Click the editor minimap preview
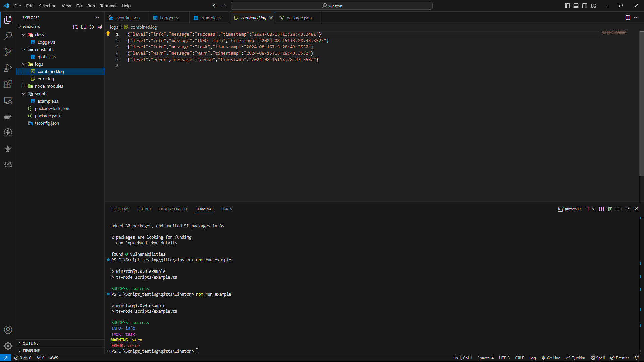 (x=614, y=33)
